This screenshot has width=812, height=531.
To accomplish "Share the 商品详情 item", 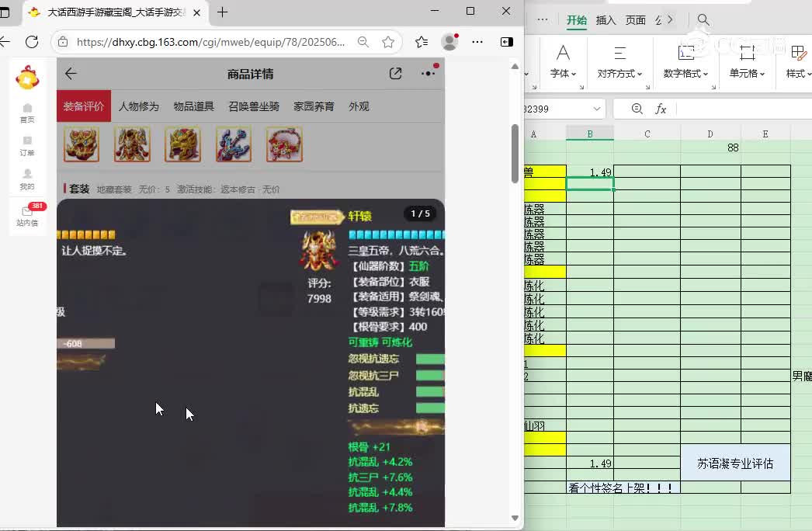I will (396, 74).
